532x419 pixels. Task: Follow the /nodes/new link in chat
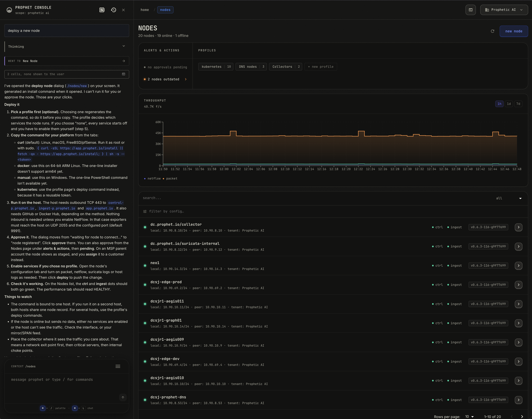tap(77, 86)
